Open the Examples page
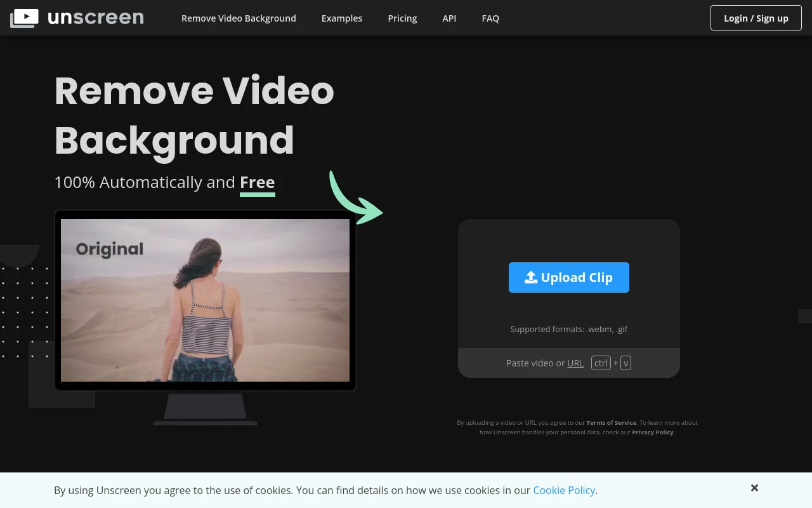 (x=342, y=18)
